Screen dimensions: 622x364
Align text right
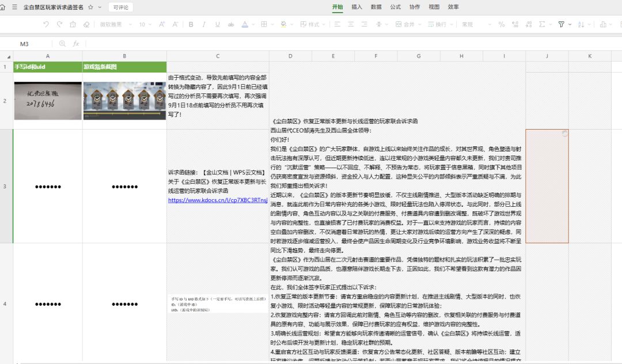point(364,25)
